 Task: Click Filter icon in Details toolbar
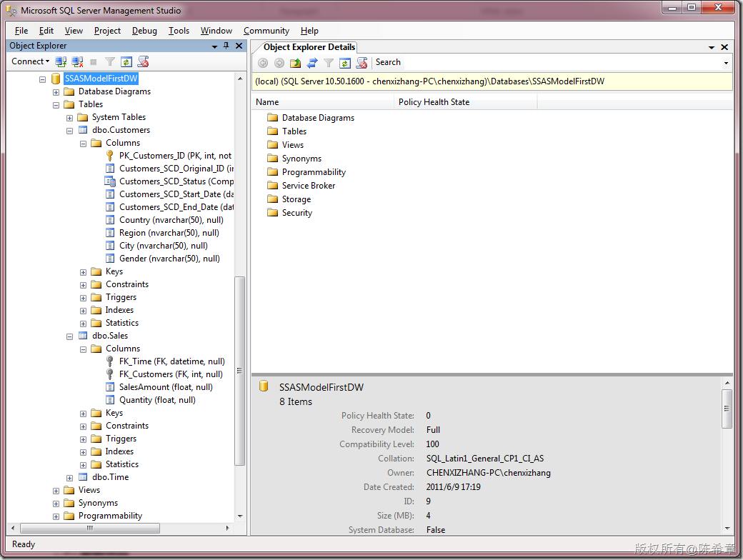pos(329,63)
